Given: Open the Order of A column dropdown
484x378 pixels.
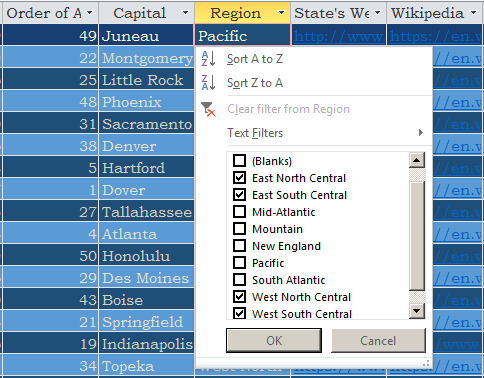Looking at the screenshot, I should point(90,13).
